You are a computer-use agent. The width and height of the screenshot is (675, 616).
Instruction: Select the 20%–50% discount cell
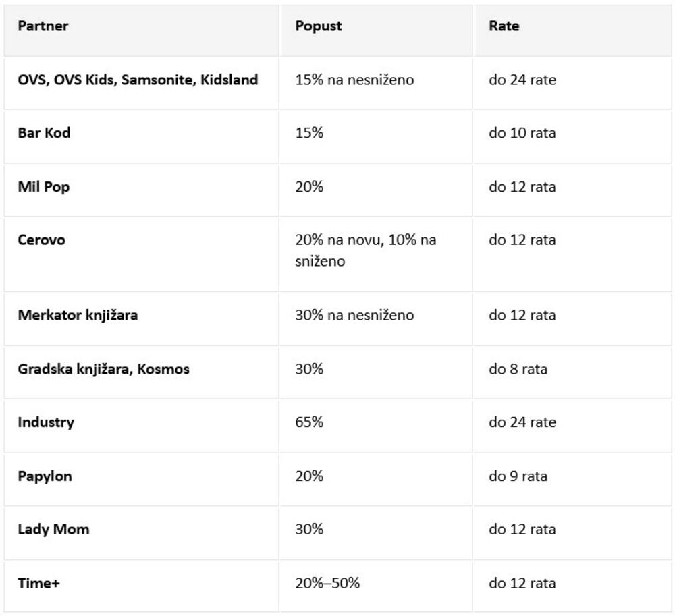click(327, 584)
